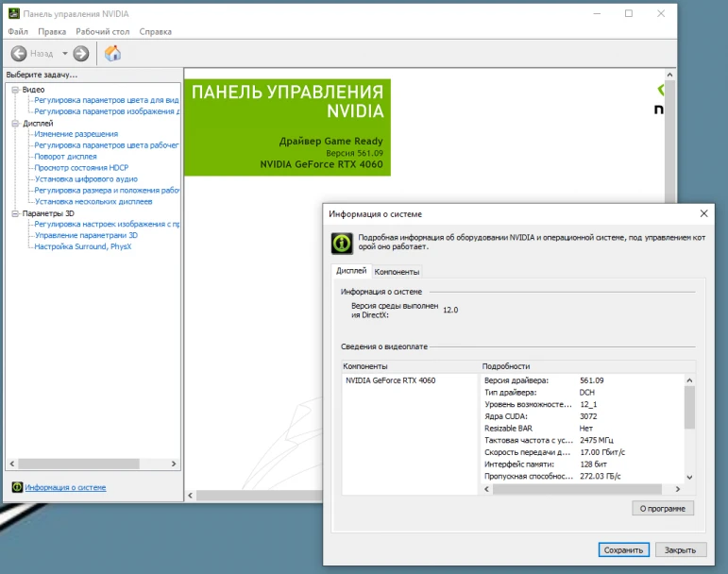Viewport: 728px width, 574px height.
Task: Click the Back (Назад) arrow icon
Action: pos(19,54)
